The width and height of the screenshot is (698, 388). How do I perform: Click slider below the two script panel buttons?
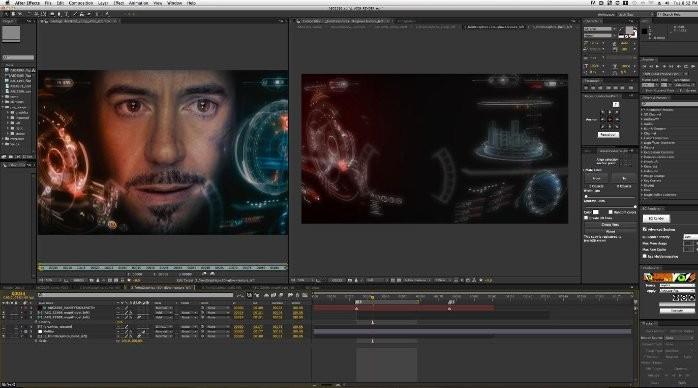(x=610, y=196)
